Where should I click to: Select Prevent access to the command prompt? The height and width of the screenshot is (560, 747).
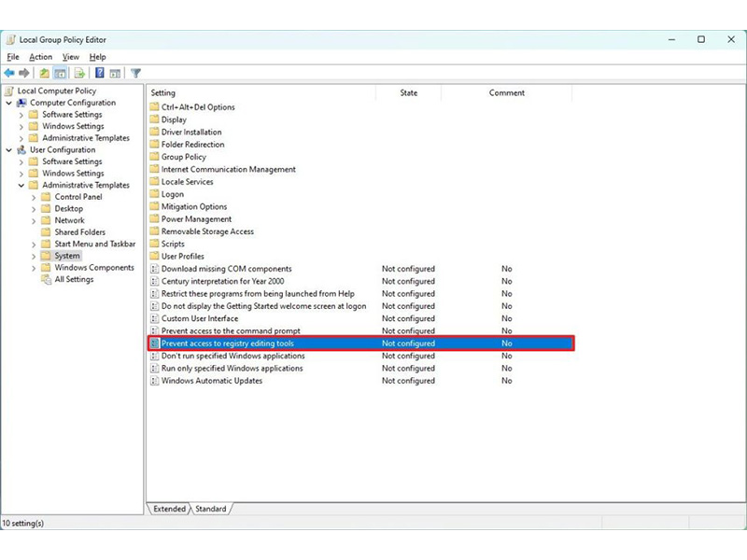[231, 330]
